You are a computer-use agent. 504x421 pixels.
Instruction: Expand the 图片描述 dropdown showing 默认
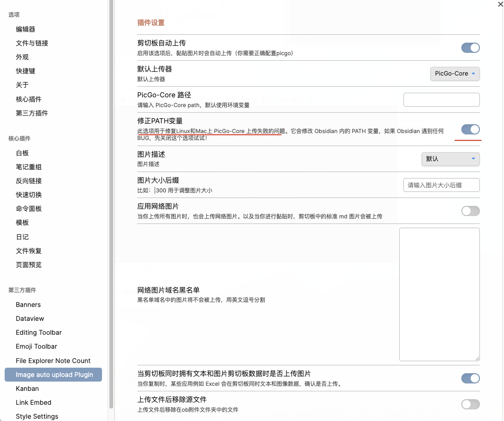tap(450, 159)
